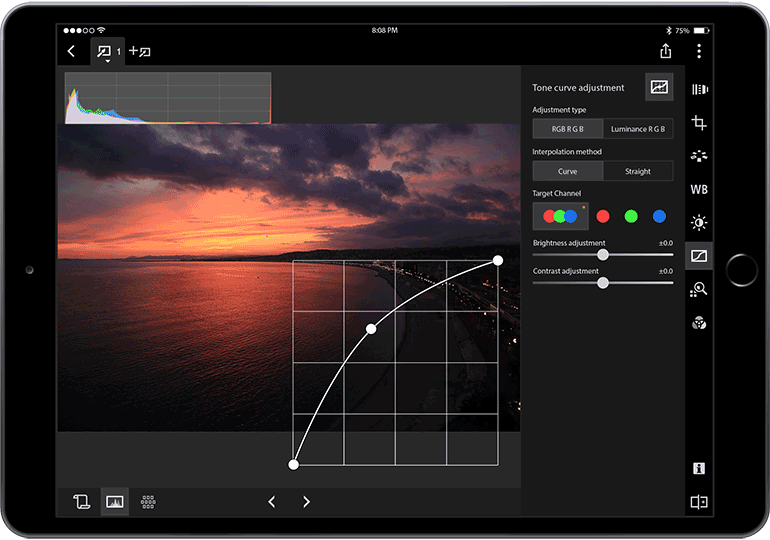Select the red target channel

603,216
